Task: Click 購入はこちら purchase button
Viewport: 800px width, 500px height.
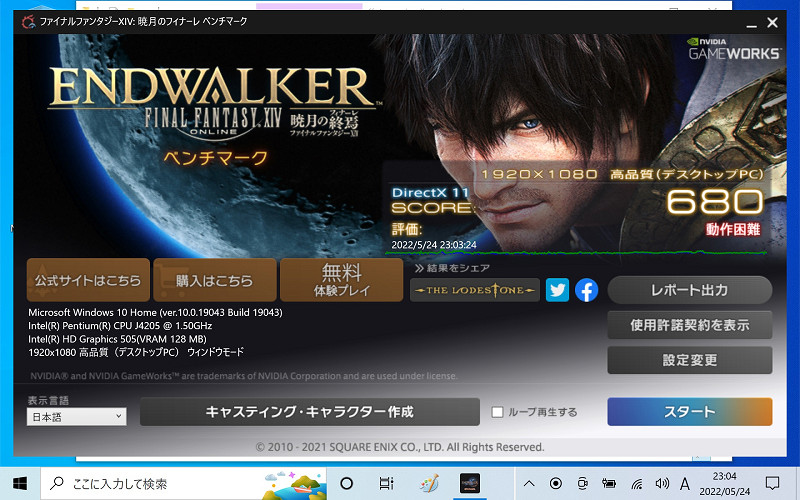Action: point(215,280)
